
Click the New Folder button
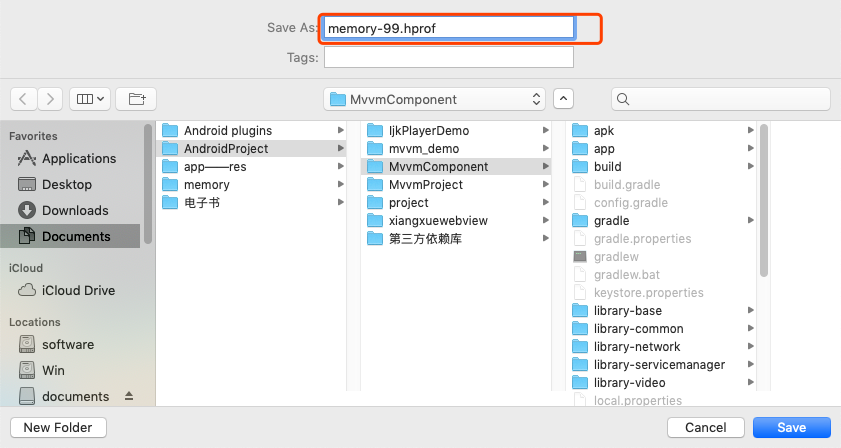[58, 428]
